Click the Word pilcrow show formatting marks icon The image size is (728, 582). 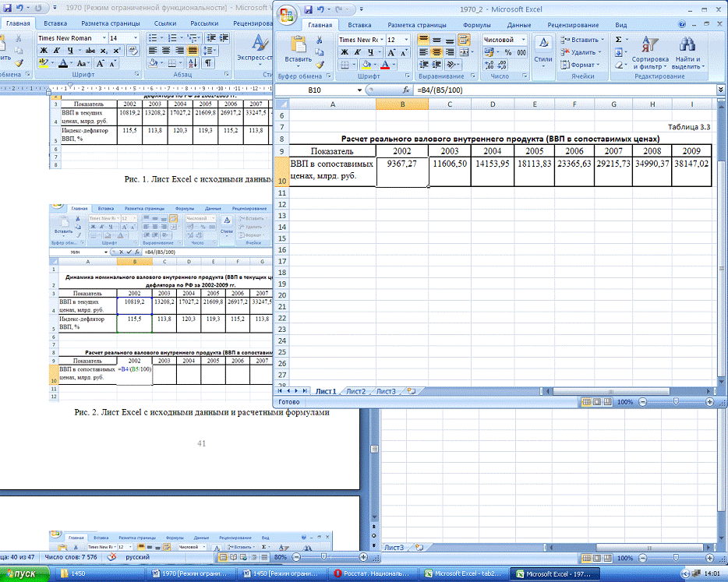tap(209, 63)
